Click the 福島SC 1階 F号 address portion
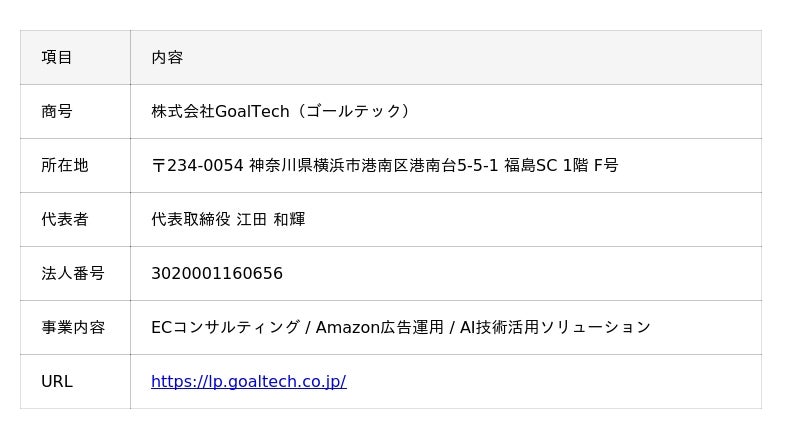 click(x=561, y=165)
